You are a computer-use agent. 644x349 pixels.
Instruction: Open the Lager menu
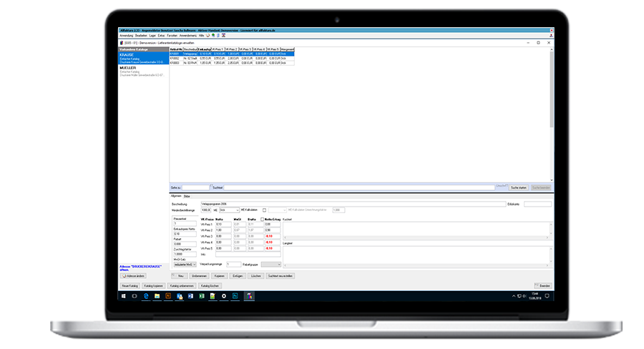click(x=152, y=34)
